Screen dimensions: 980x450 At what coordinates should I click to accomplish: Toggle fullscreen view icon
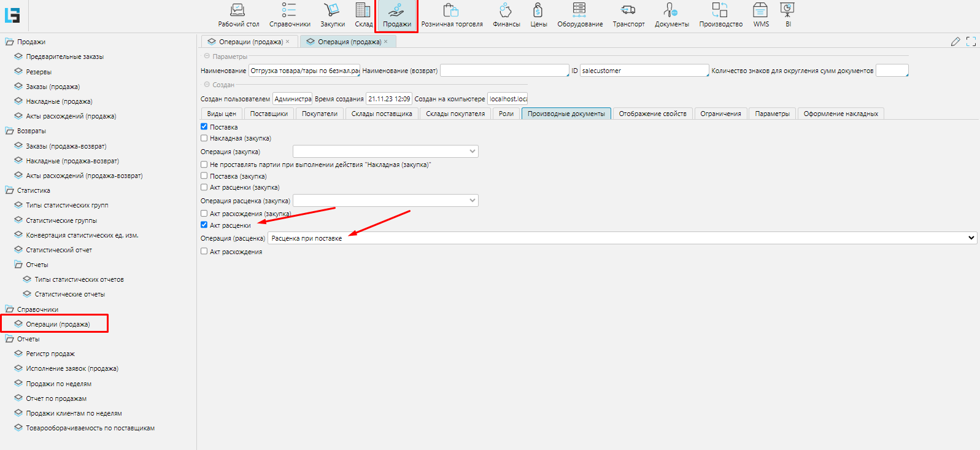(971, 41)
